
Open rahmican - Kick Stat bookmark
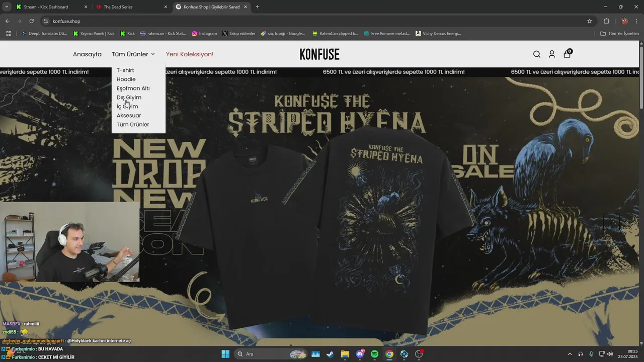tap(163, 34)
